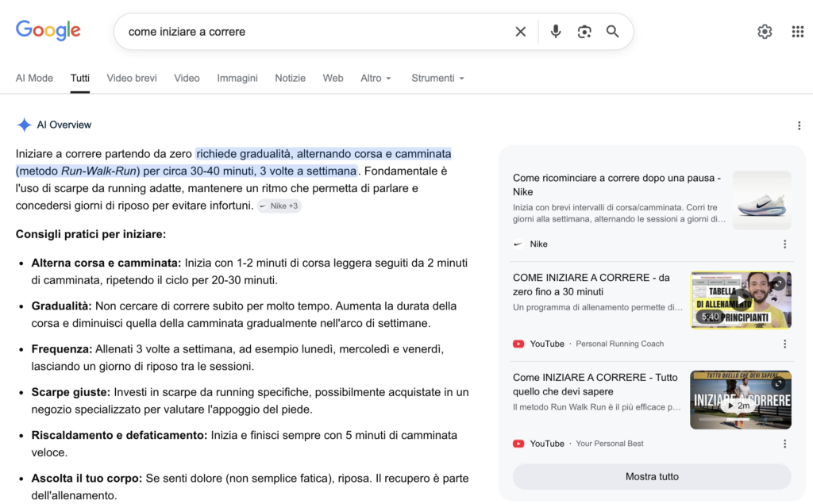
Task: Switch to the Video brevi tab
Action: 132,79
